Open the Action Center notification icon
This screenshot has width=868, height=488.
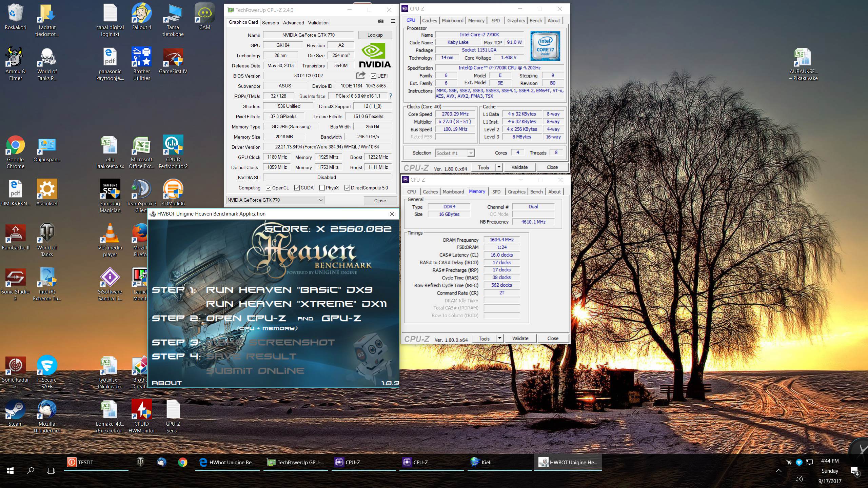coord(854,471)
